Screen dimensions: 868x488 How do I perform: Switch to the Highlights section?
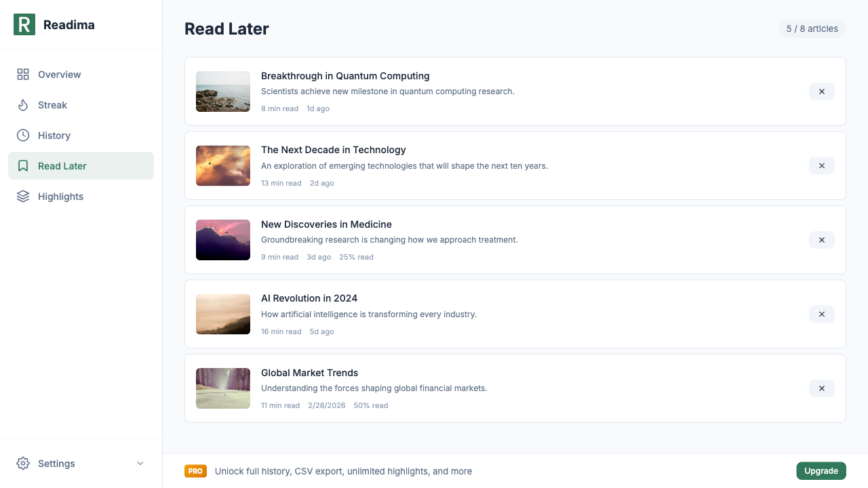tap(60, 196)
